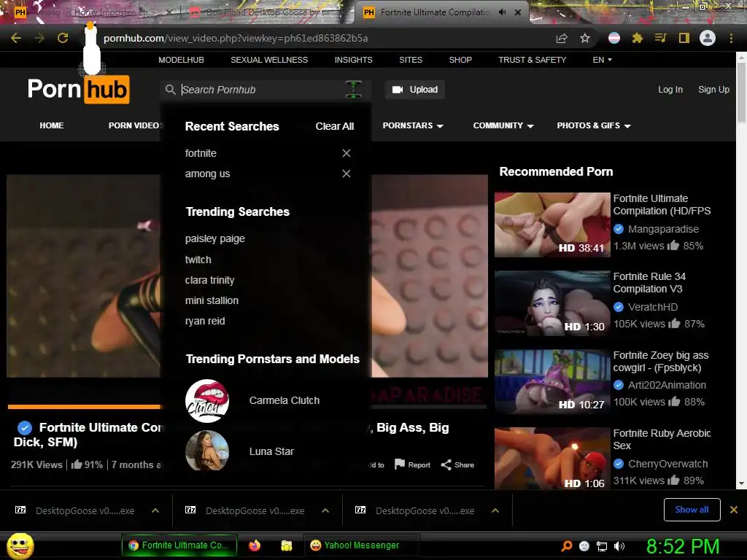
Task: Click the Share icon under the video
Action: [446, 464]
